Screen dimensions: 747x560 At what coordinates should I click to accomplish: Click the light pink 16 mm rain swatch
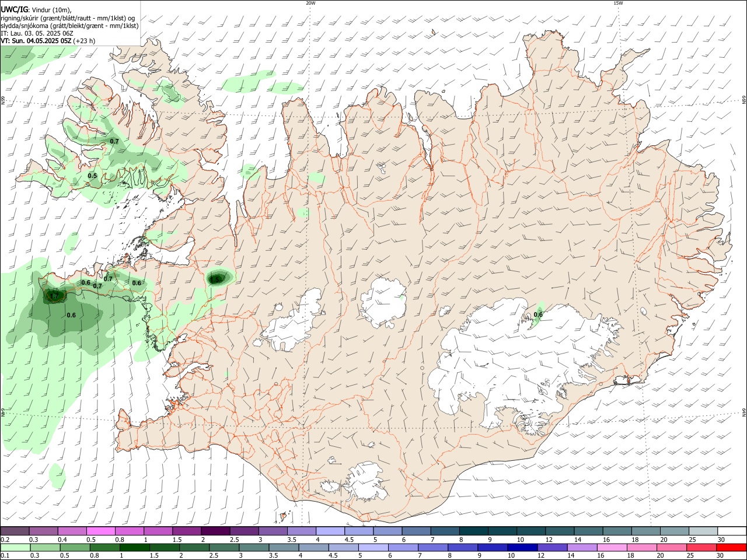[x=612, y=547]
